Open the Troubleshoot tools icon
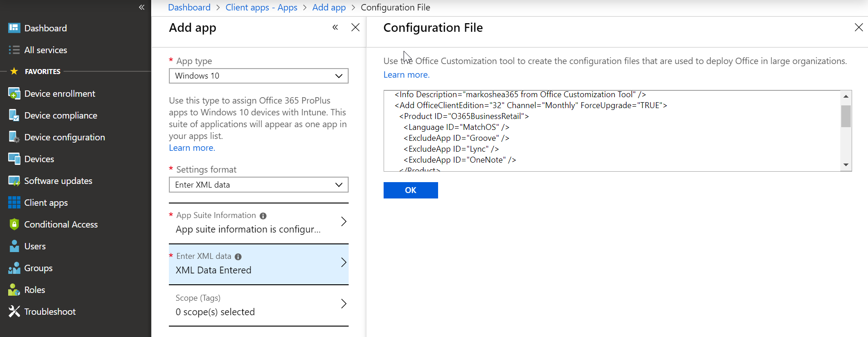 (x=14, y=312)
